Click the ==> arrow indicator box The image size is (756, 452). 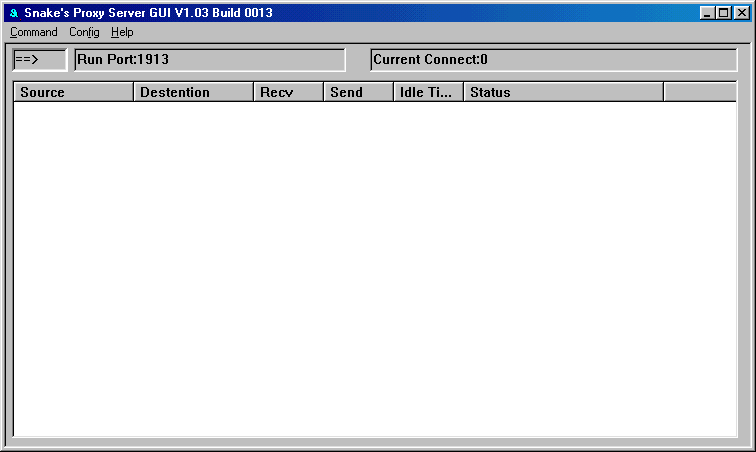pyautogui.click(x=39, y=60)
